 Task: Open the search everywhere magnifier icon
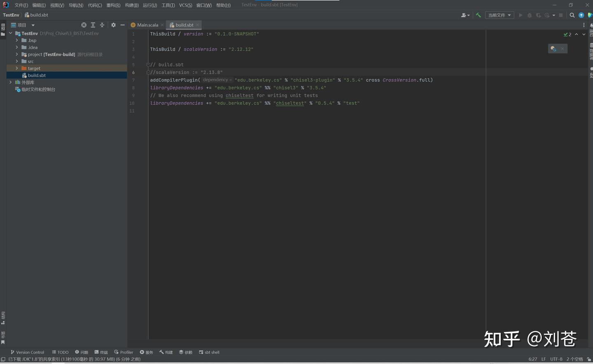(572, 15)
